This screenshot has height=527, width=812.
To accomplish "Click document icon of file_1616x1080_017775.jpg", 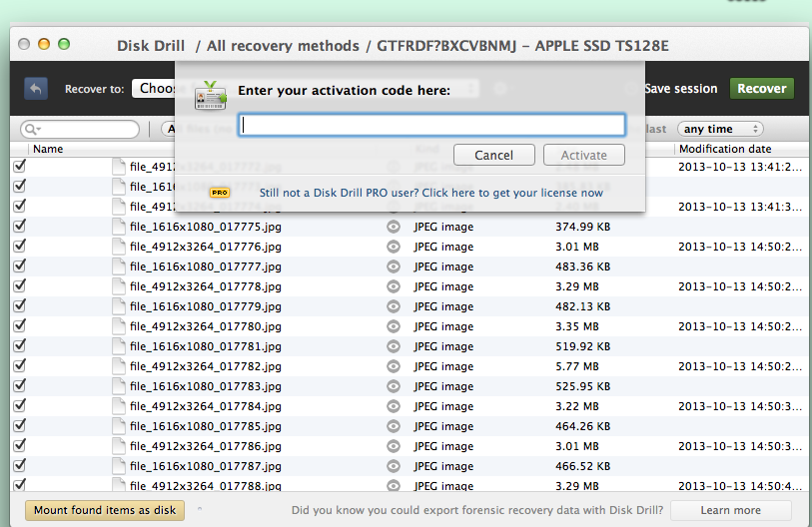I will click(119, 227).
